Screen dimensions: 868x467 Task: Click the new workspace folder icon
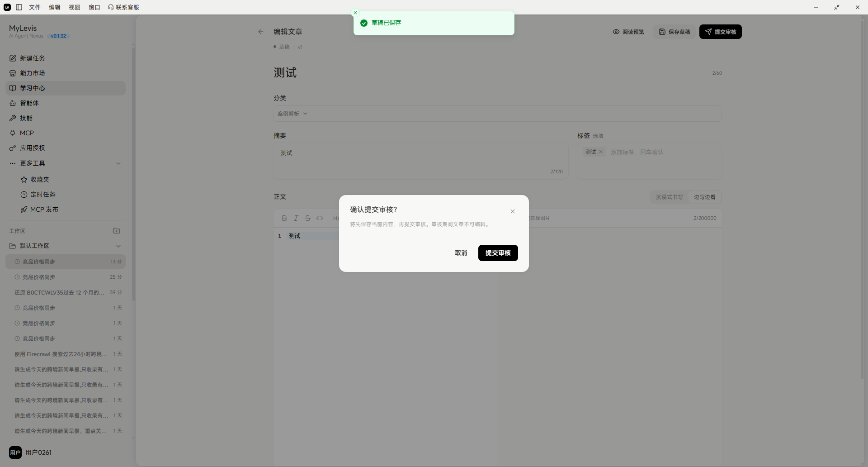(117, 231)
